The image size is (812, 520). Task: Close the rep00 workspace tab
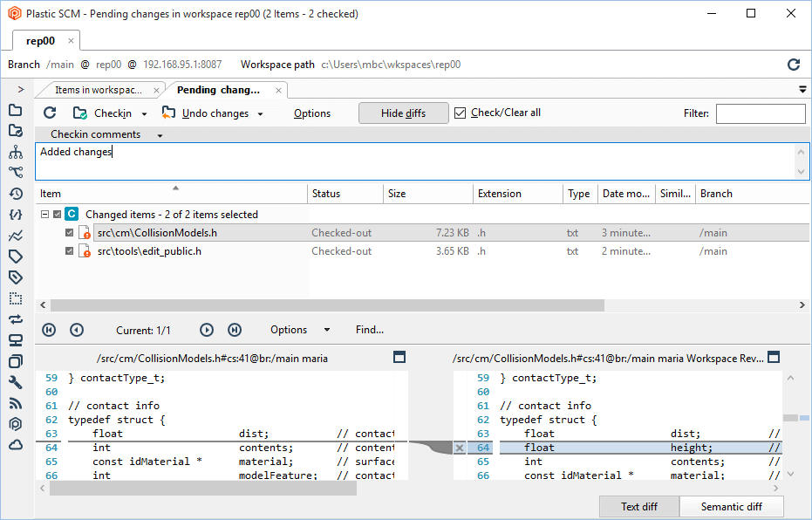pyautogui.click(x=71, y=41)
